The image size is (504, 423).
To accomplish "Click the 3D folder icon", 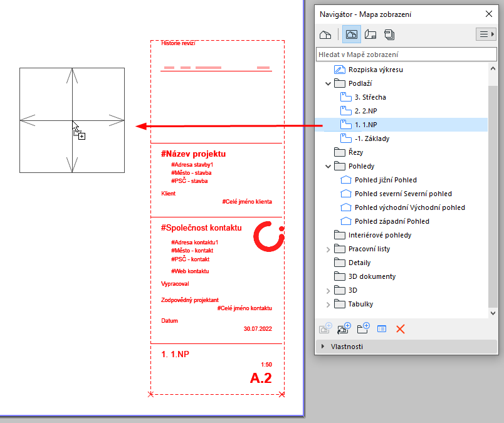I will 340,290.
